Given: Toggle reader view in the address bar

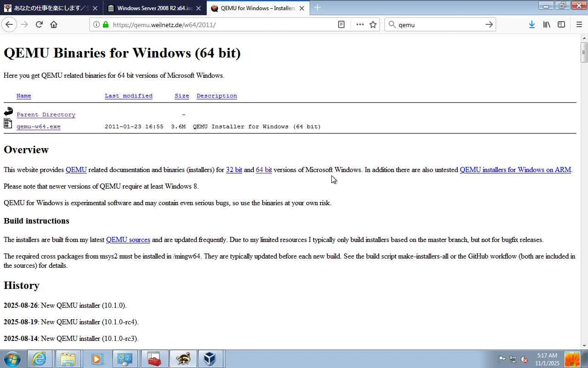Looking at the screenshot, I should point(341,24).
